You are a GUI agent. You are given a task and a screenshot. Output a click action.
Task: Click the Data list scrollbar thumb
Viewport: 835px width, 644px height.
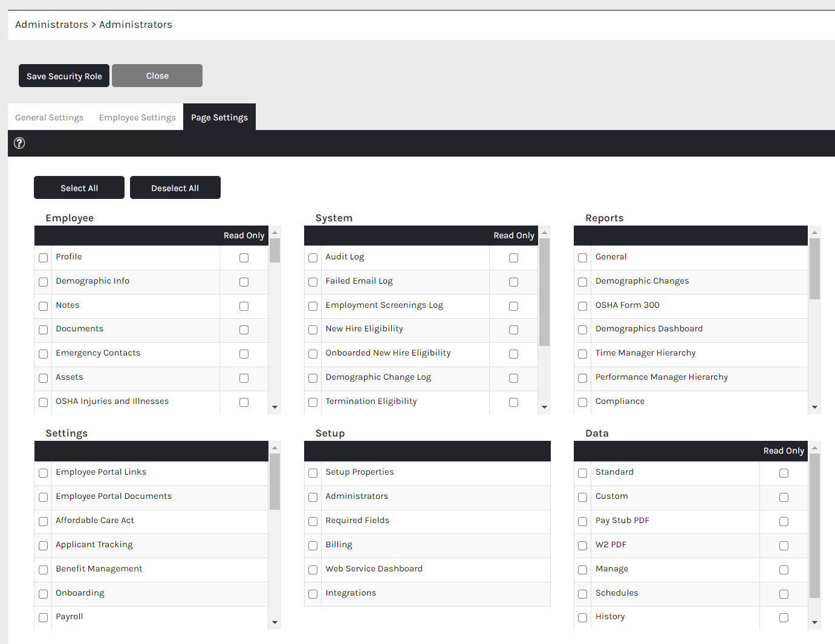coord(815,525)
